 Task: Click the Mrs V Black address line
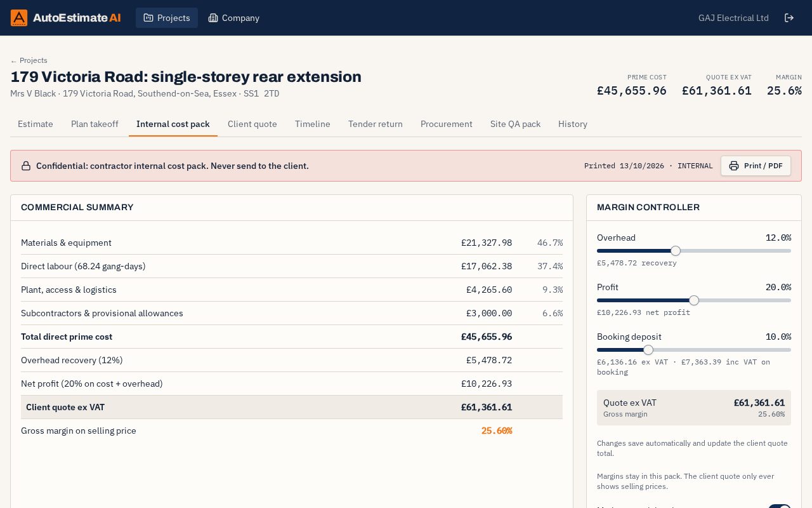coord(145,93)
